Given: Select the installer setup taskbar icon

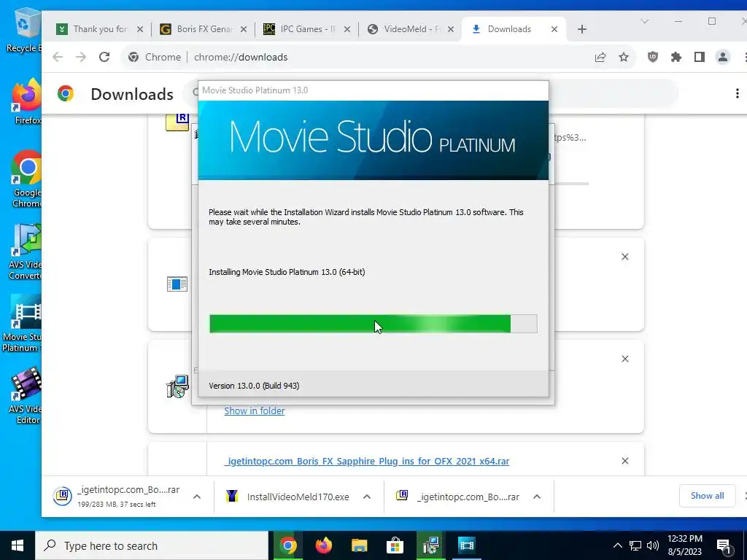Looking at the screenshot, I should (x=430, y=545).
